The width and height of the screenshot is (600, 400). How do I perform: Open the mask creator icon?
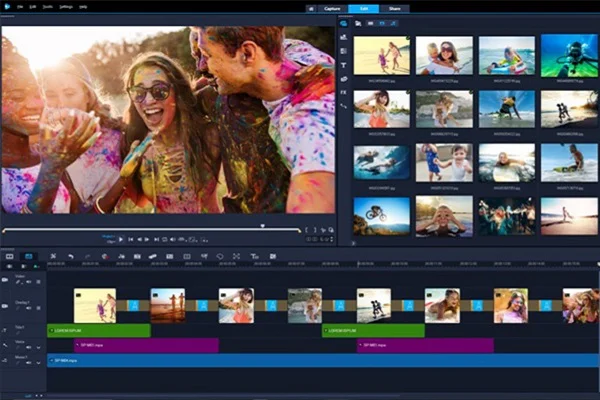[220, 256]
